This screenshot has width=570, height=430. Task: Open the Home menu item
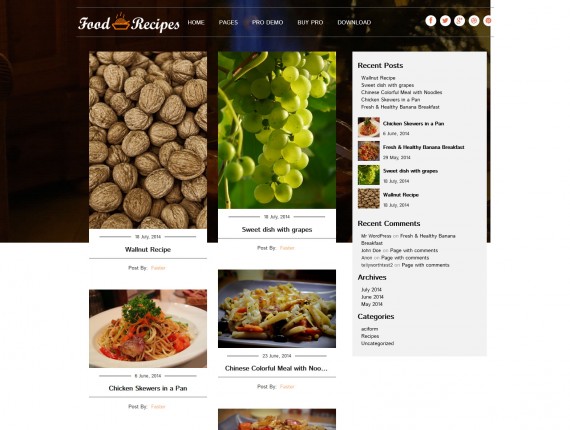click(x=196, y=23)
